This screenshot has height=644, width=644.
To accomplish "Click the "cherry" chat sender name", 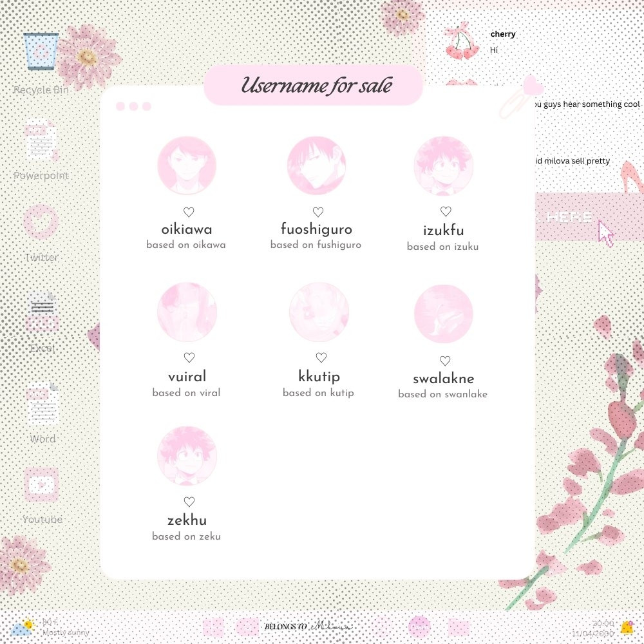I will 503,35.
